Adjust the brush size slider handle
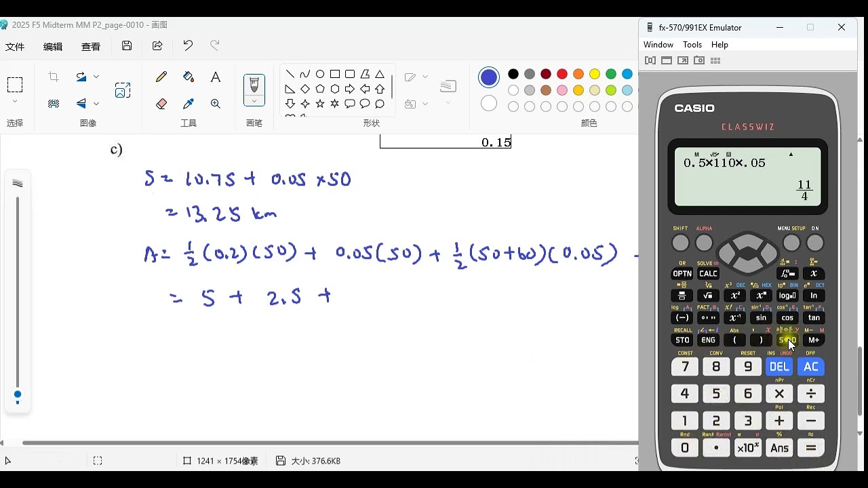The image size is (868, 488). point(18,394)
